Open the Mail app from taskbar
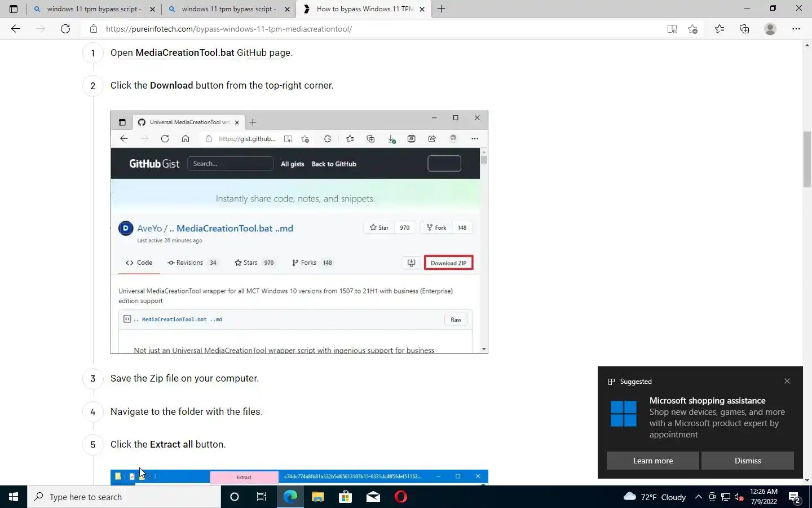The width and height of the screenshot is (812, 508). pyautogui.click(x=373, y=497)
